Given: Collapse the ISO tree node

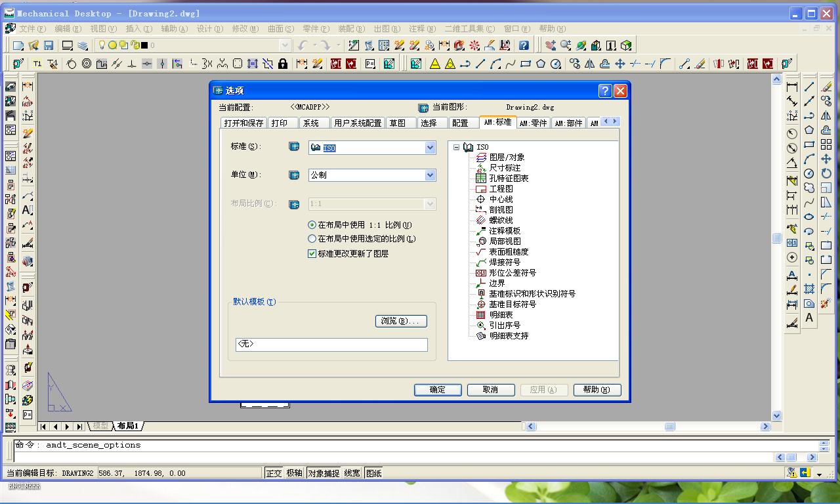Looking at the screenshot, I should pyautogui.click(x=457, y=148).
